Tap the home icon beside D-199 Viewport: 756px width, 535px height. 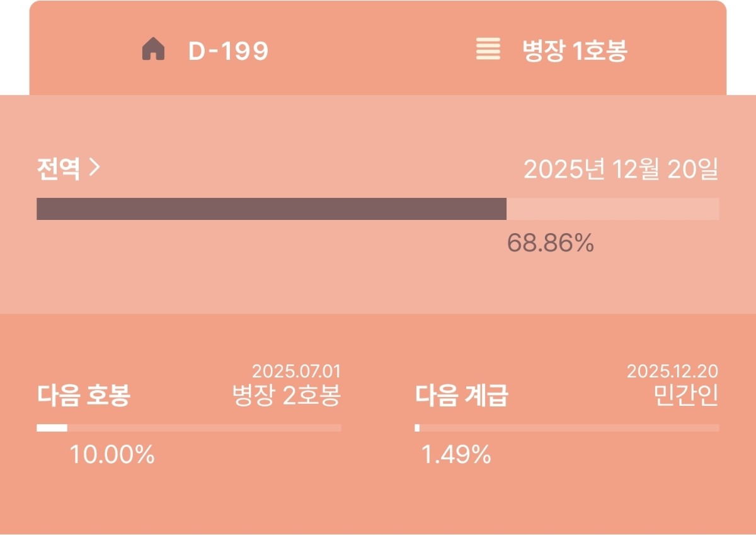click(153, 50)
